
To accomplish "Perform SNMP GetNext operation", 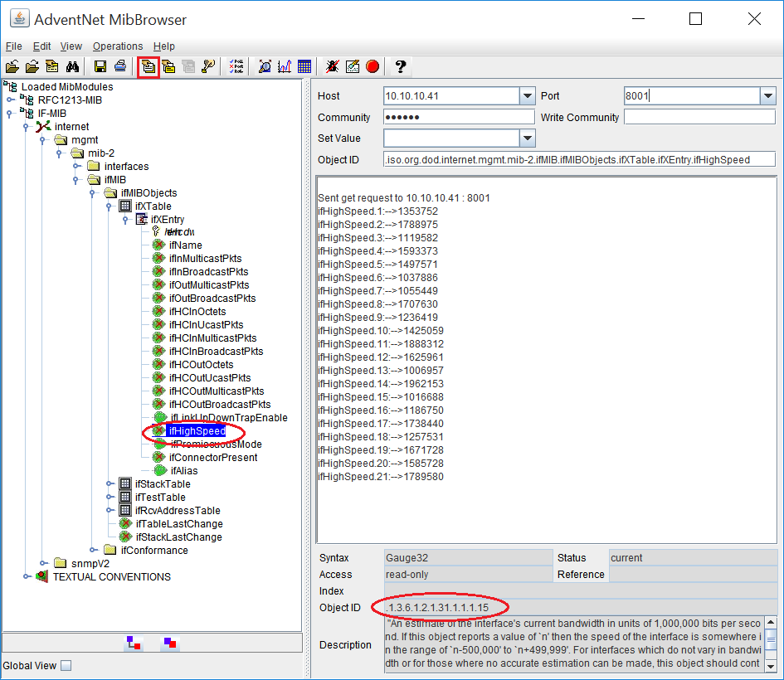I will [168, 66].
